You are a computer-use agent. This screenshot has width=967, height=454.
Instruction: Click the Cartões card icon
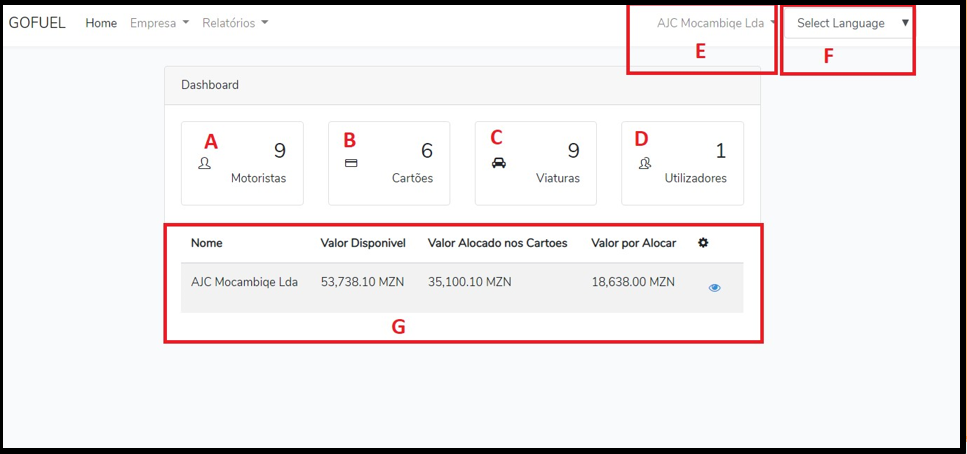pos(351,163)
